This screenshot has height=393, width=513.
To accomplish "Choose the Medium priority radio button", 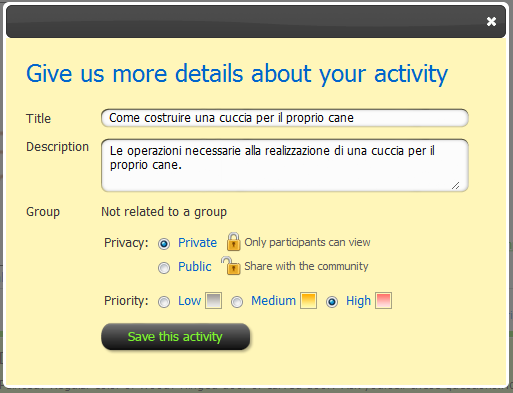I will coord(237,302).
